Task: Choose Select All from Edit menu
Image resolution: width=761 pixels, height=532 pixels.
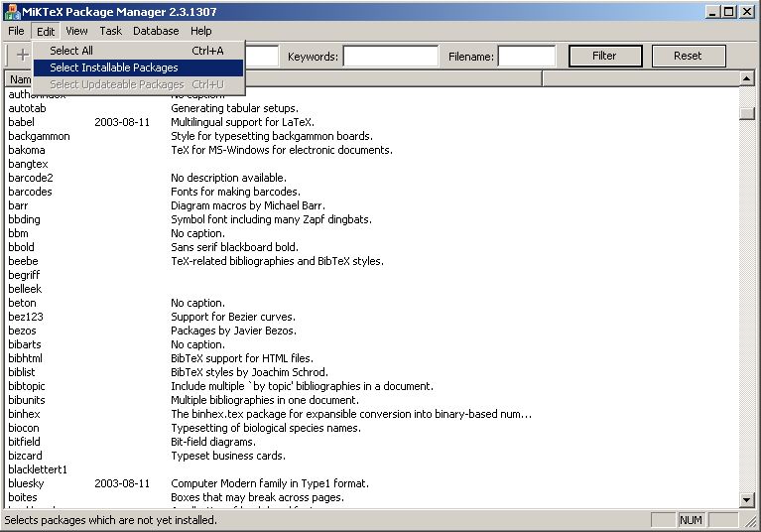Action: pyautogui.click(x=138, y=51)
